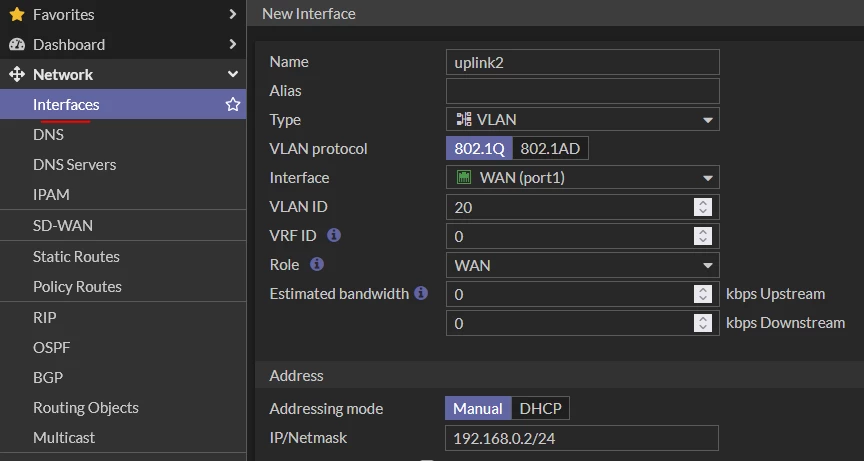The width and height of the screenshot is (864, 461).
Task: Click the Dashboard gauge icon
Action: 17,45
